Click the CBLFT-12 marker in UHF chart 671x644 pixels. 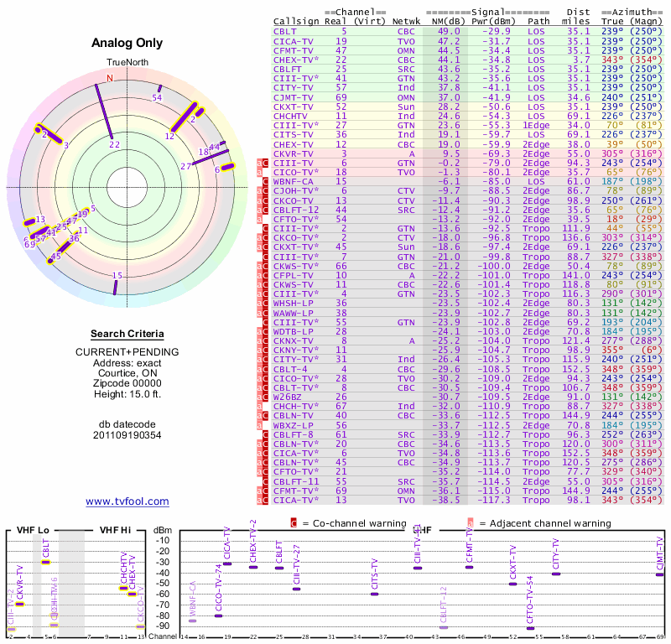[x=444, y=628]
